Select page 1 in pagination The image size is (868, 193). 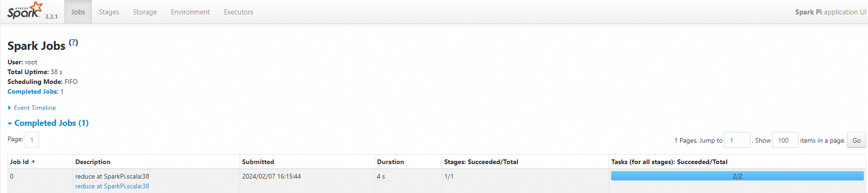32,140
